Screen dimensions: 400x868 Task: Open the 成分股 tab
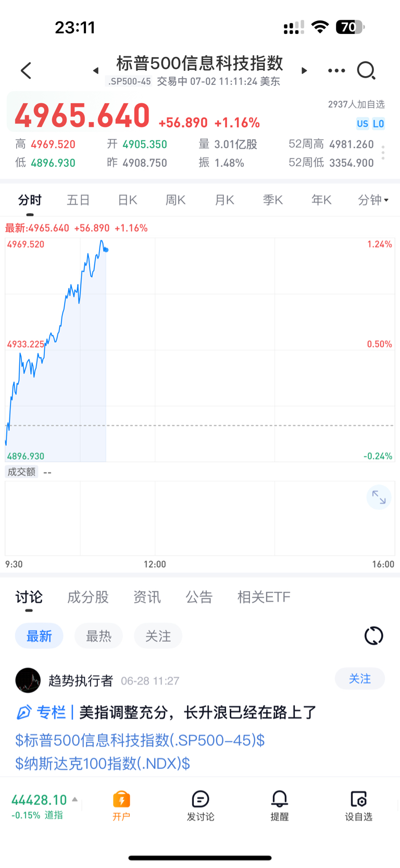point(87,597)
